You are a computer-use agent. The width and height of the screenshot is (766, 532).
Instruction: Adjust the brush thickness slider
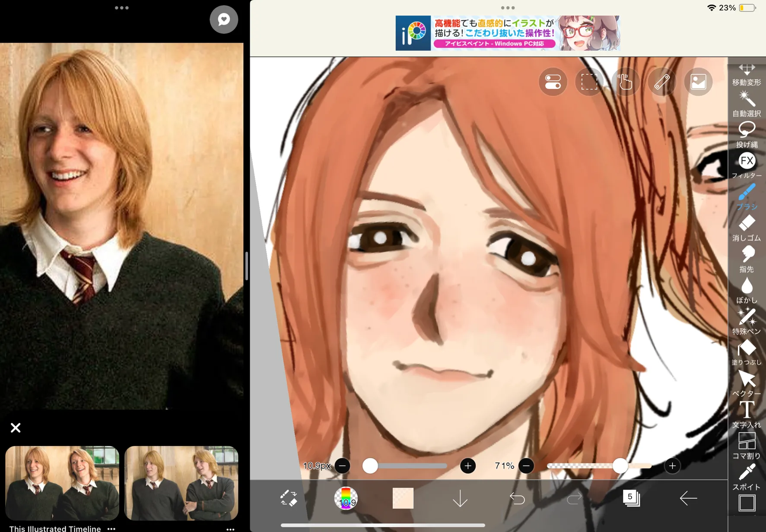pyautogui.click(x=405, y=466)
